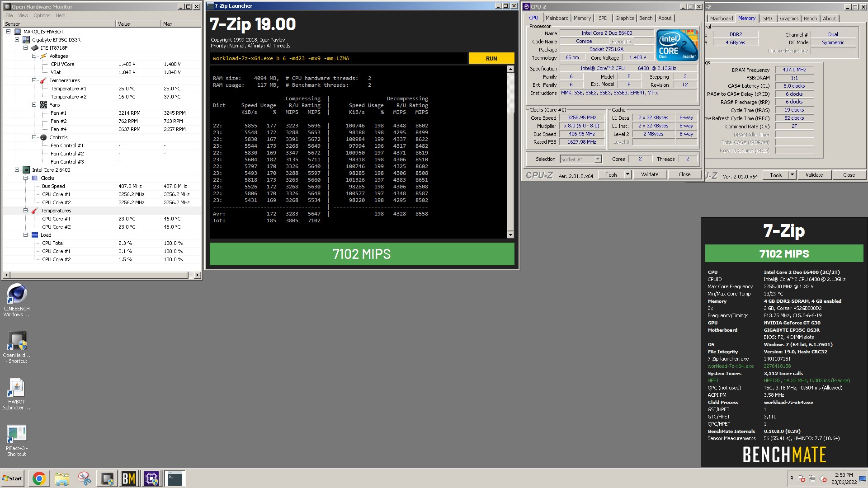This screenshot has width=868, height=488.
Task: Click Close button in front CPU-Z
Action: [x=684, y=174]
